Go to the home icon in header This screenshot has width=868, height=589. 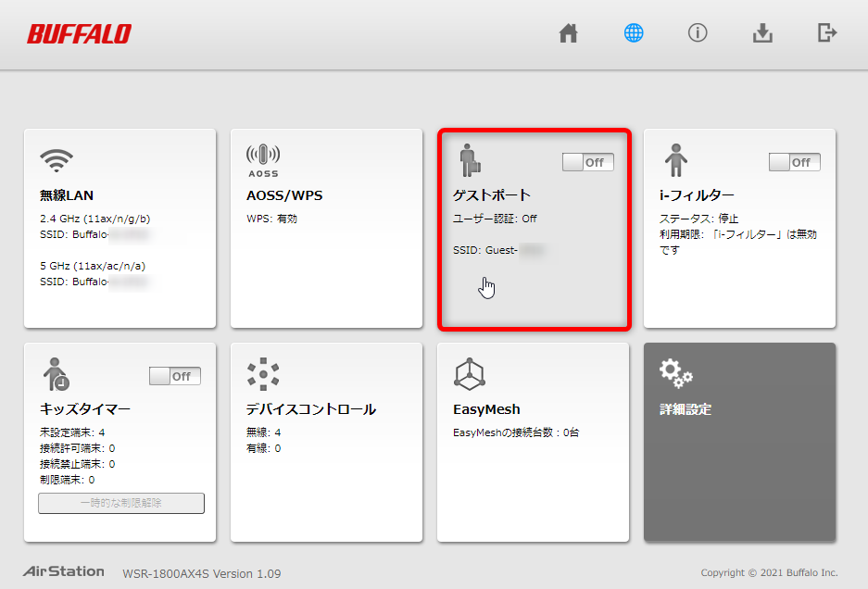coord(569,33)
